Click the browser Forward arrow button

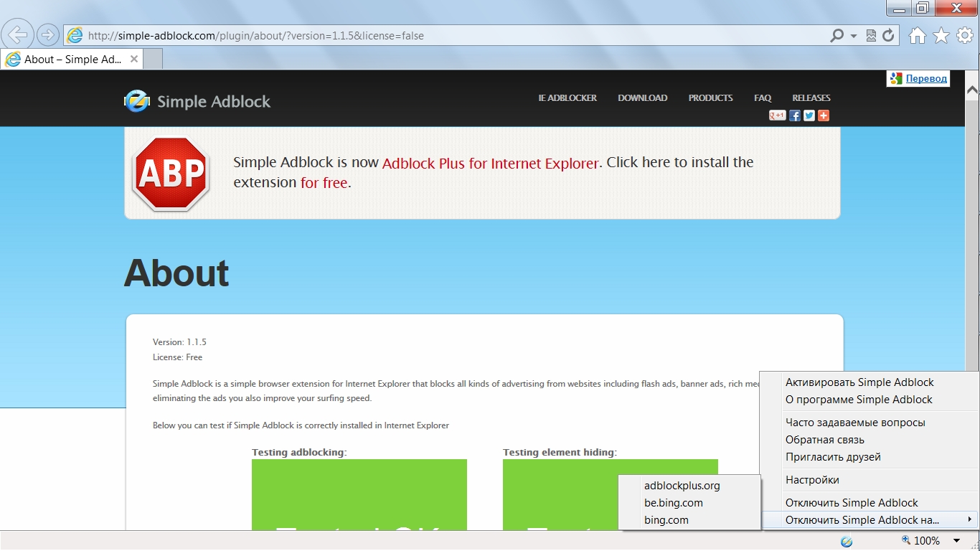(47, 34)
